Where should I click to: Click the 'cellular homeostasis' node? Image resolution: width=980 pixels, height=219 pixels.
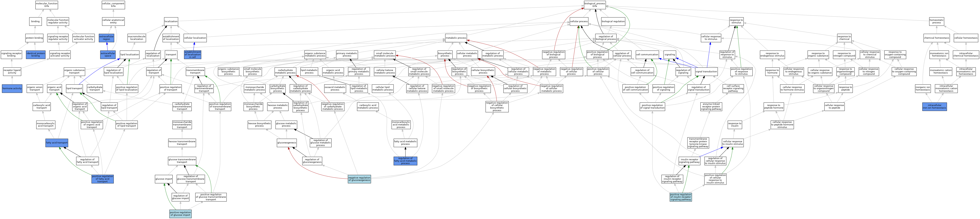pos(966,38)
